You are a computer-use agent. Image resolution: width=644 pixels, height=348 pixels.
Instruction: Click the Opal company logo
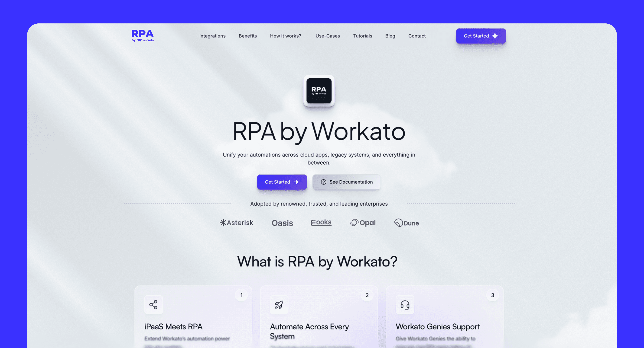coord(363,223)
